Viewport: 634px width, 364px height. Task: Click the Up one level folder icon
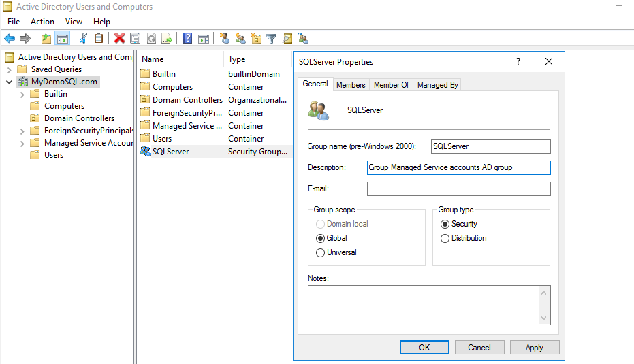point(46,39)
